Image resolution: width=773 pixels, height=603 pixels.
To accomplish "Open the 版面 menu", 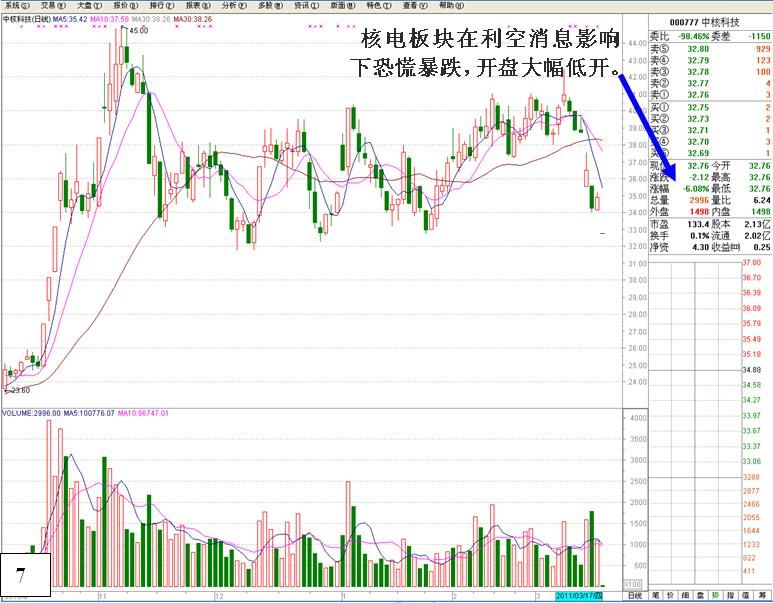I will (x=343, y=5).
